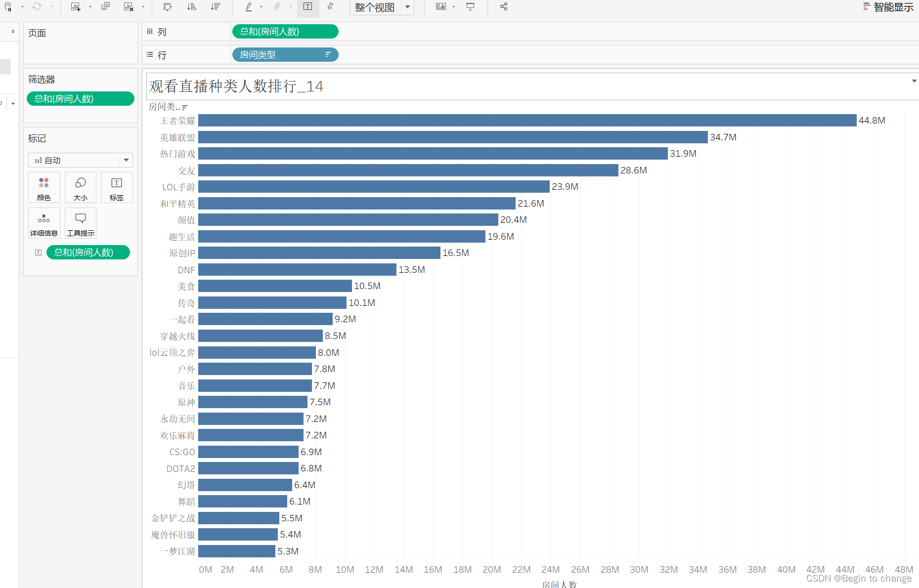Screen dimensions: 919x588
Task: Open the title dropdown arrow at right
Action: coord(914,81)
